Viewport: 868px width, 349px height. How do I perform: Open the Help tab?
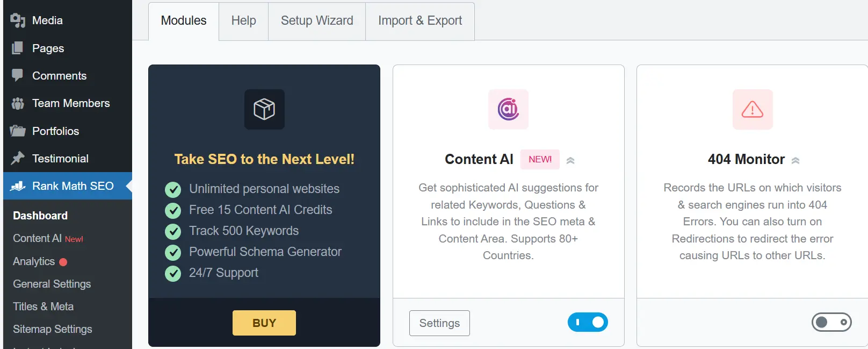click(243, 21)
